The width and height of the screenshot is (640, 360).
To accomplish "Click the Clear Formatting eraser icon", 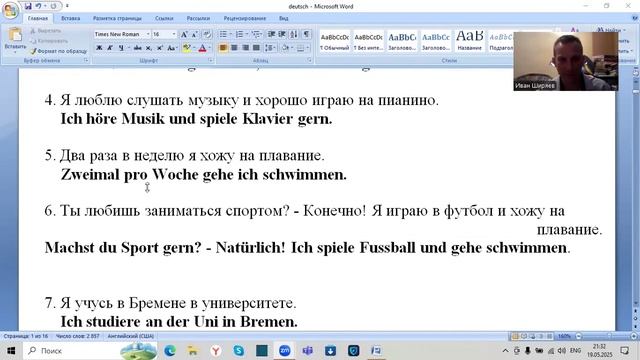I will click(x=207, y=34).
